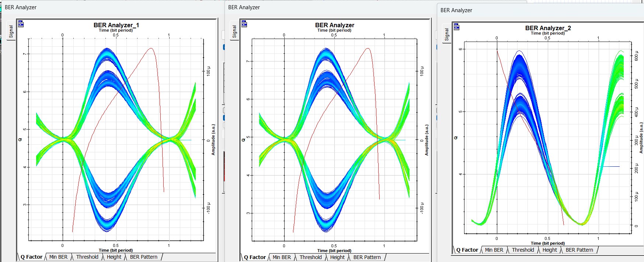
Task: Open Signal side tab of BER Analyzer_2
Action: [447, 34]
